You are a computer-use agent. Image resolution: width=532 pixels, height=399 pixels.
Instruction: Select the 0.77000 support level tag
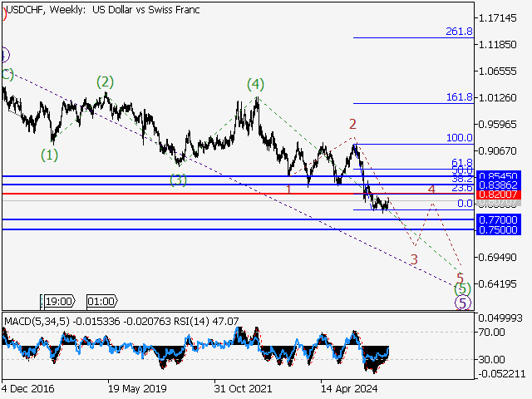498,220
